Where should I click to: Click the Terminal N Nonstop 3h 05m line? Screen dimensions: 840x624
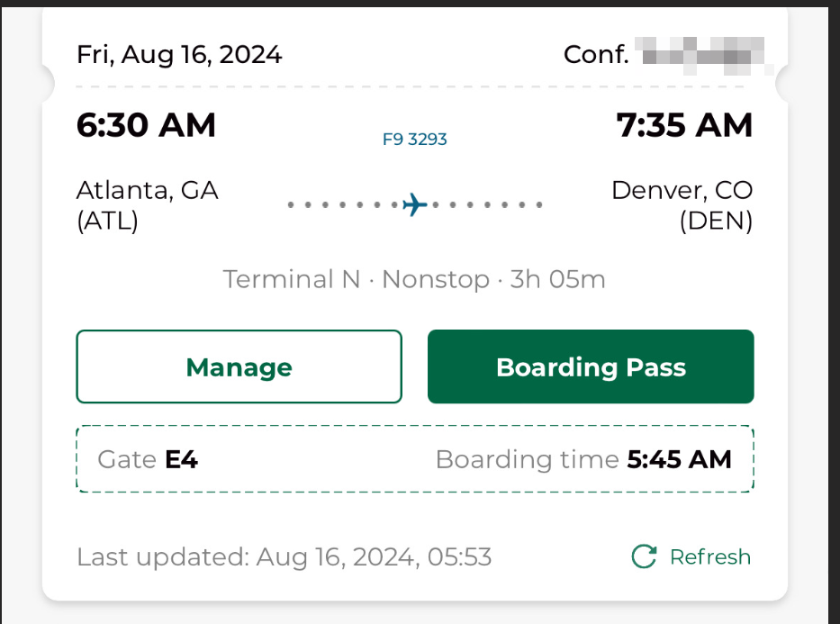click(x=414, y=280)
